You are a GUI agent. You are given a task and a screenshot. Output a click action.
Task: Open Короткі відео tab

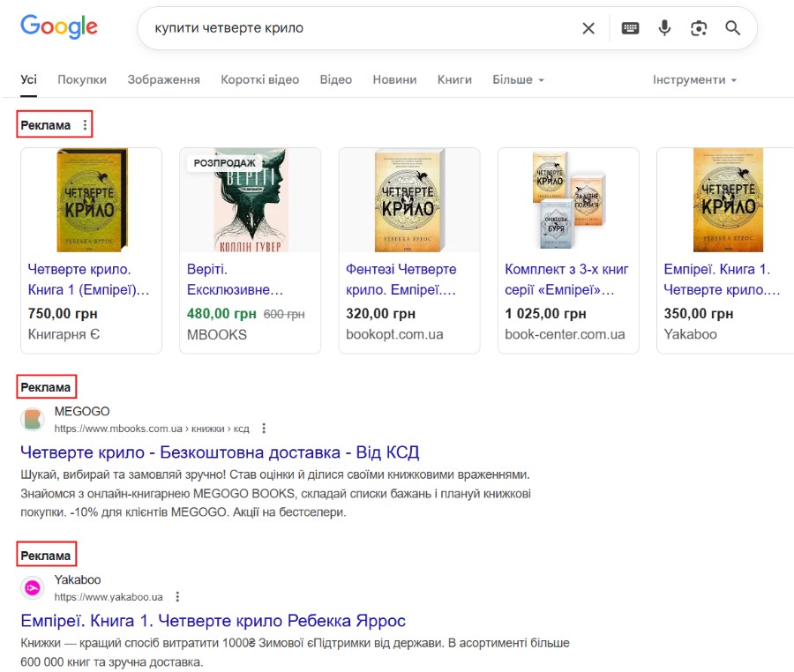tap(259, 79)
